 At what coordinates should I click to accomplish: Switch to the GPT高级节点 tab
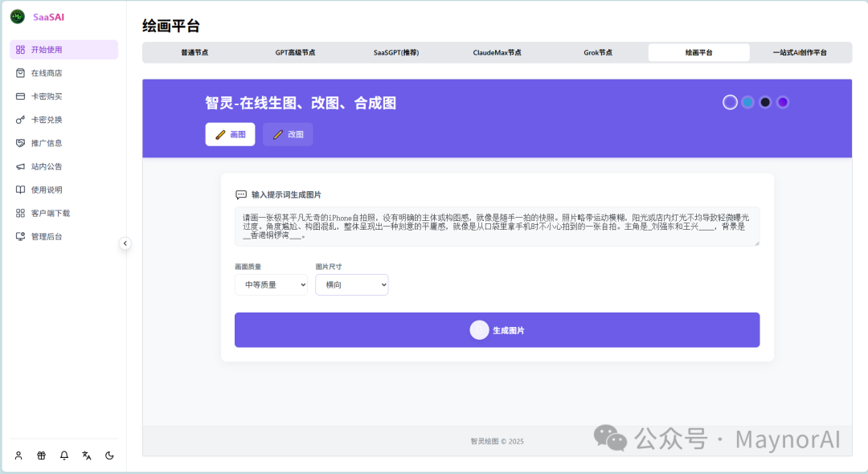pos(295,52)
